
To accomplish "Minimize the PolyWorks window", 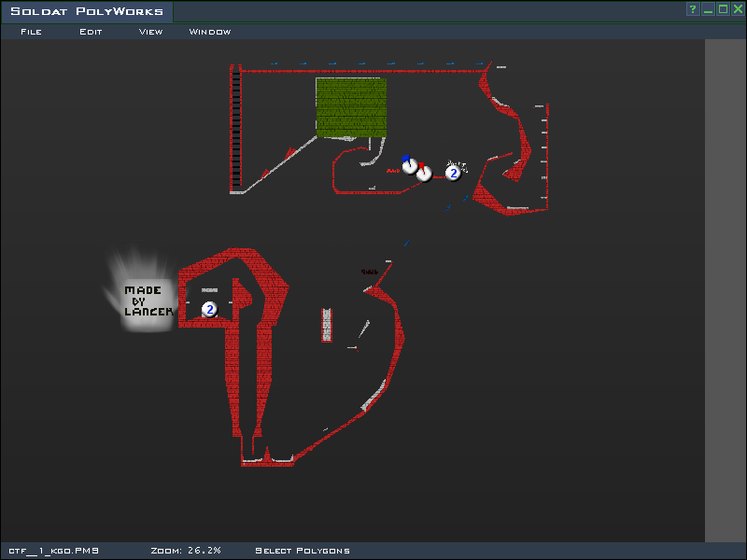I will [708, 9].
